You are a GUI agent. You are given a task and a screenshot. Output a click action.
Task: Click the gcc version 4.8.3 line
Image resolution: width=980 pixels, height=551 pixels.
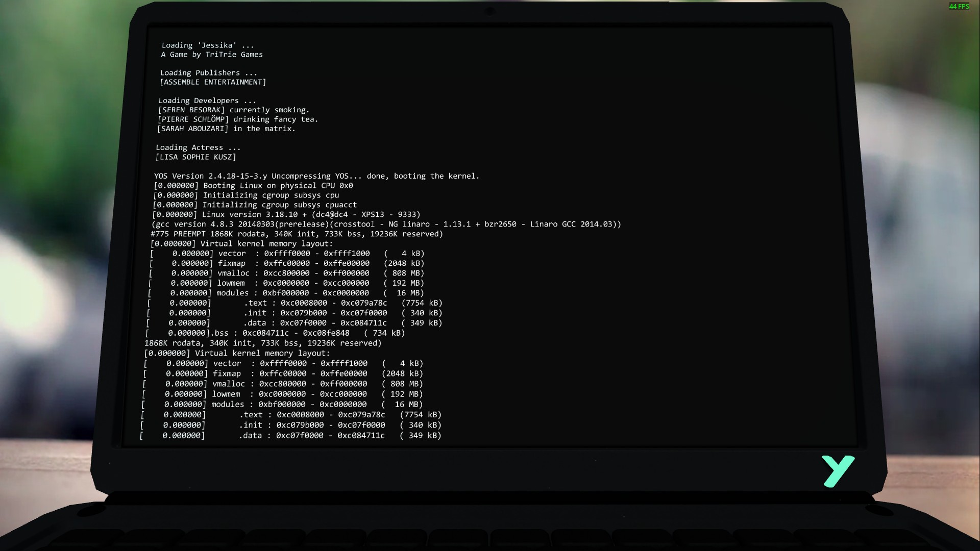tap(386, 224)
